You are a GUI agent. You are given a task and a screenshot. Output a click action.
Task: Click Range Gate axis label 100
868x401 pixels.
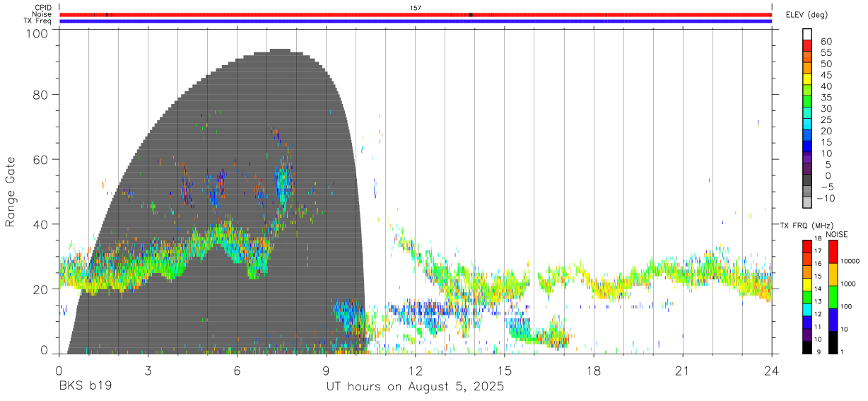(x=39, y=33)
